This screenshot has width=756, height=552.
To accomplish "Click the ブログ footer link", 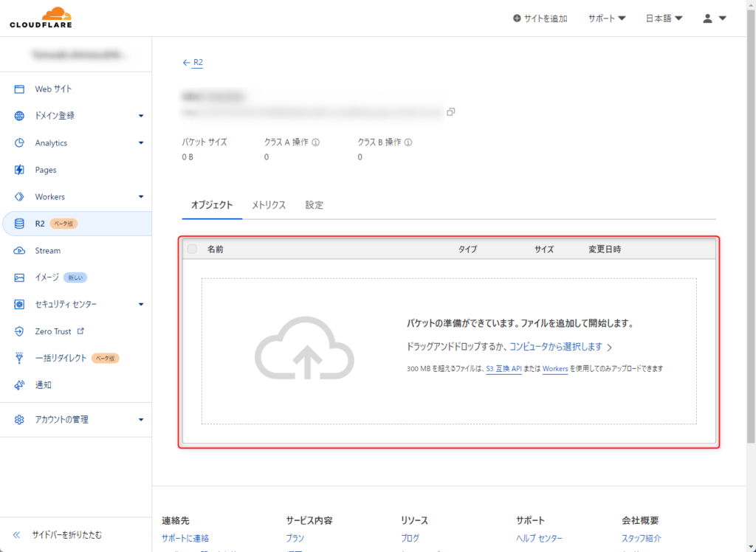I will (x=410, y=538).
